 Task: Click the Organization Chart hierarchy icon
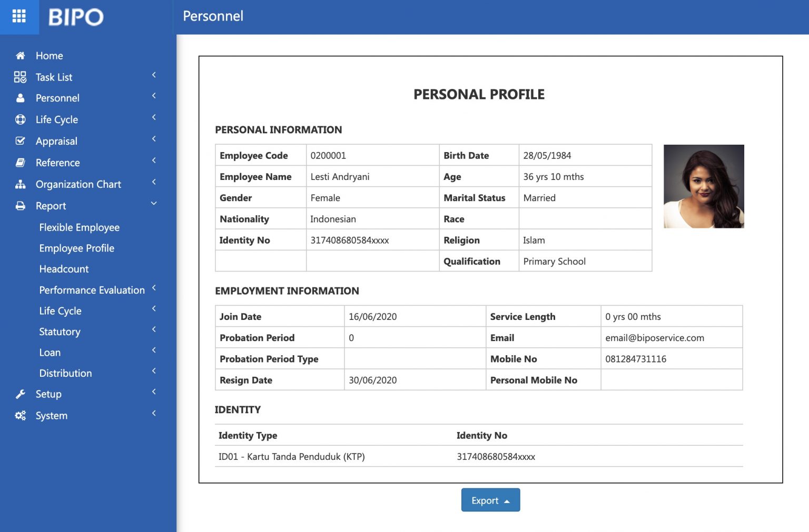(x=20, y=184)
